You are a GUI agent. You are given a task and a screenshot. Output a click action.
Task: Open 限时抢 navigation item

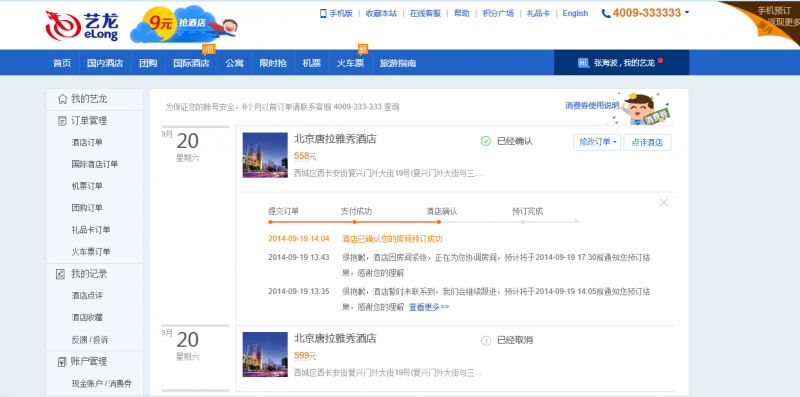pos(273,63)
